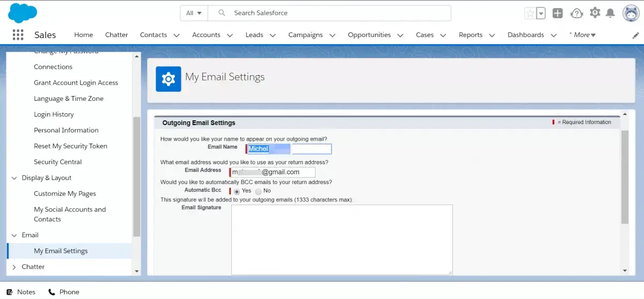Click the Sales app name
The image size is (644, 299).
[x=45, y=35]
